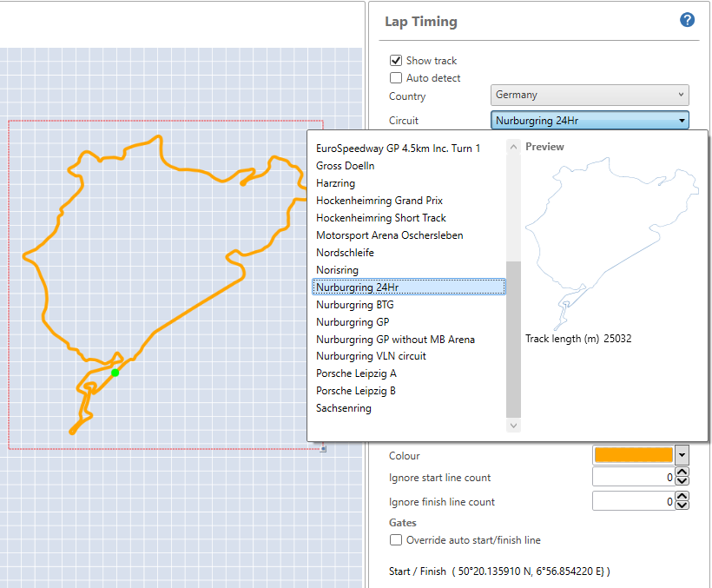Choose Harzring from the circuit list
This screenshot has width=712, height=588.
coord(335,183)
